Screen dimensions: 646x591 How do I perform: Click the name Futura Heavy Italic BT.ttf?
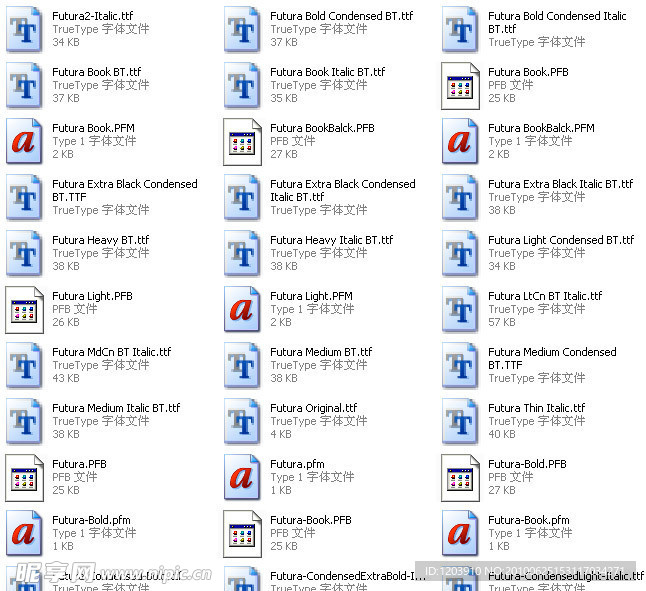tap(332, 240)
